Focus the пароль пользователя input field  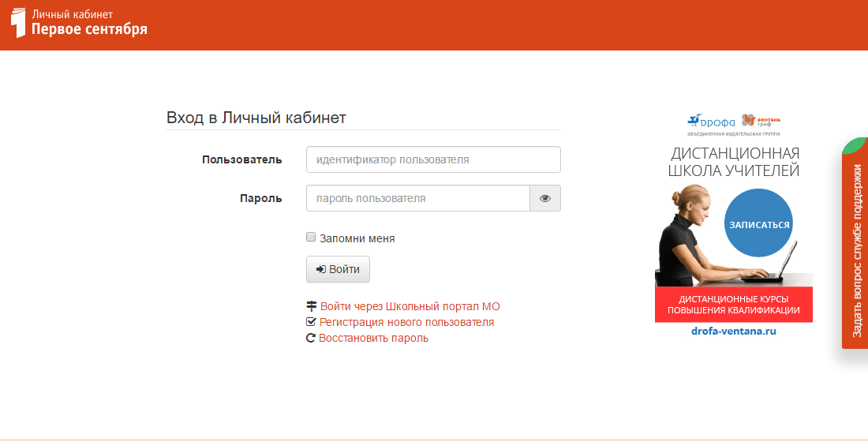click(418, 198)
